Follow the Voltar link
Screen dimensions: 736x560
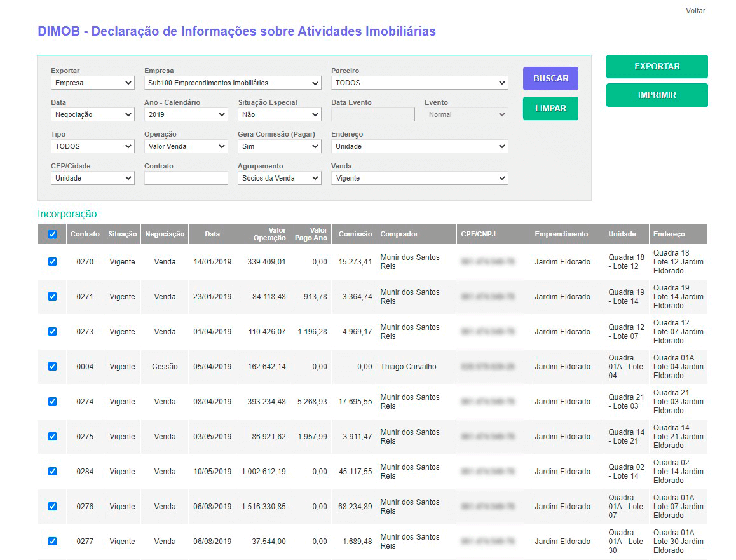(695, 11)
